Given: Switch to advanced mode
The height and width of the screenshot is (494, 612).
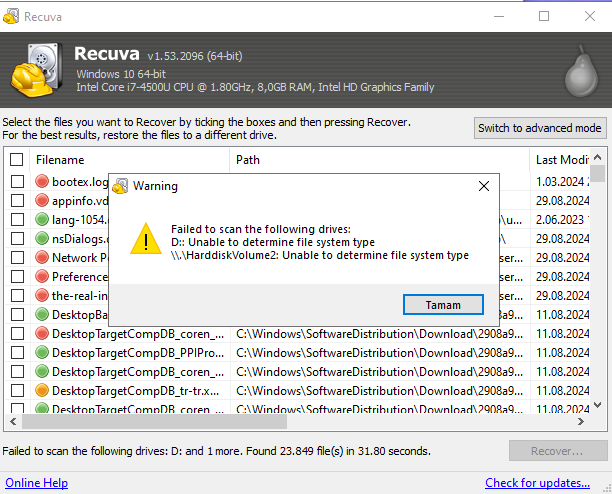Looking at the screenshot, I should point(540,128).
